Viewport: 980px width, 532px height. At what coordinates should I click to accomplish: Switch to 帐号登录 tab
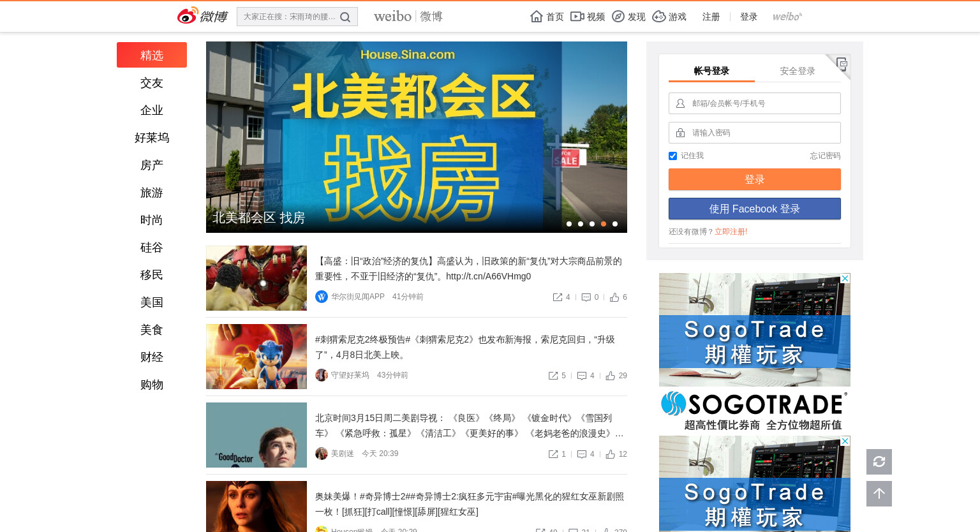pos(711,71)
